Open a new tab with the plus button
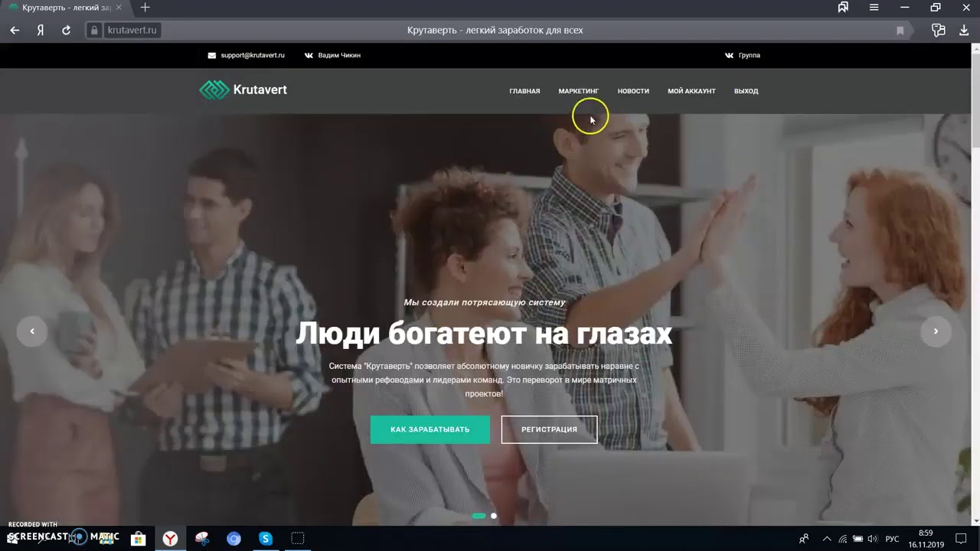The width and height of the screenshot is (980, 551). (x=145, y=8)
